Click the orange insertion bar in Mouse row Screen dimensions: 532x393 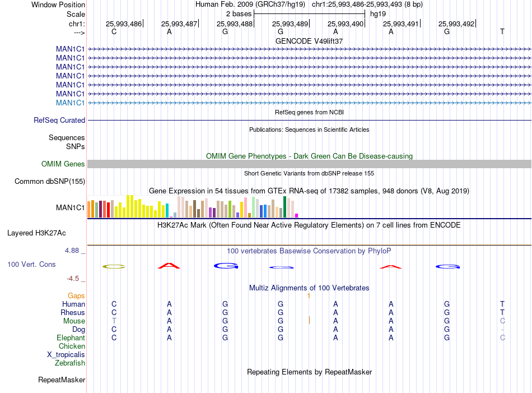[309, 320]
